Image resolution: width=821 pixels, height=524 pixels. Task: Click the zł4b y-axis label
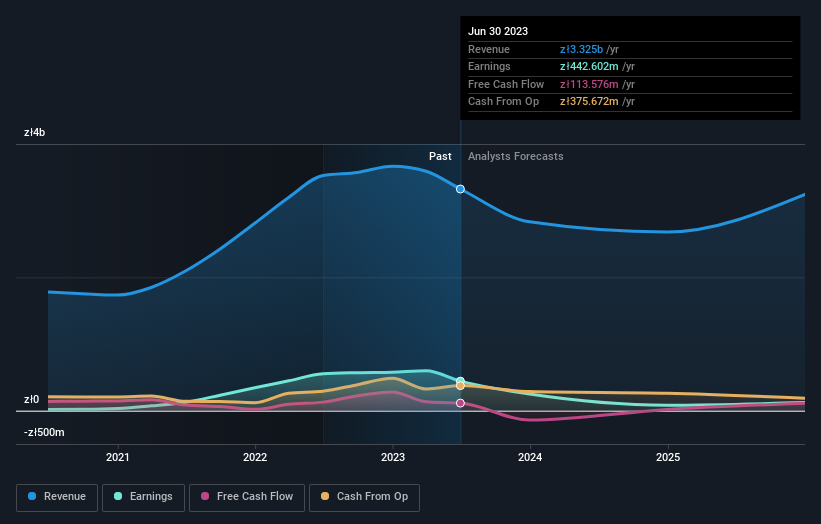tap(35, 132)
